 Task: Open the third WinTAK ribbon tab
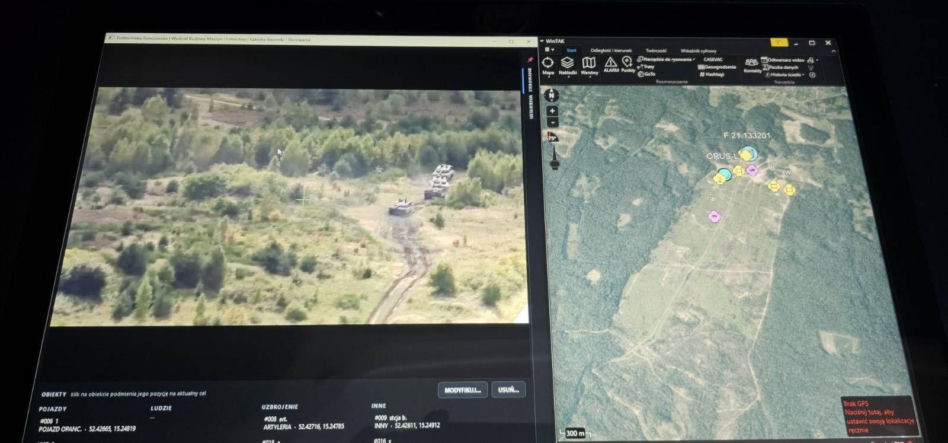(x=656, y=50)
